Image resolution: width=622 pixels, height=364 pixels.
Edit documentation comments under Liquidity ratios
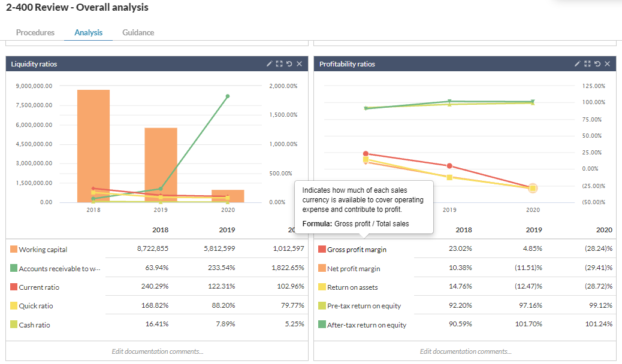(157, 351)
